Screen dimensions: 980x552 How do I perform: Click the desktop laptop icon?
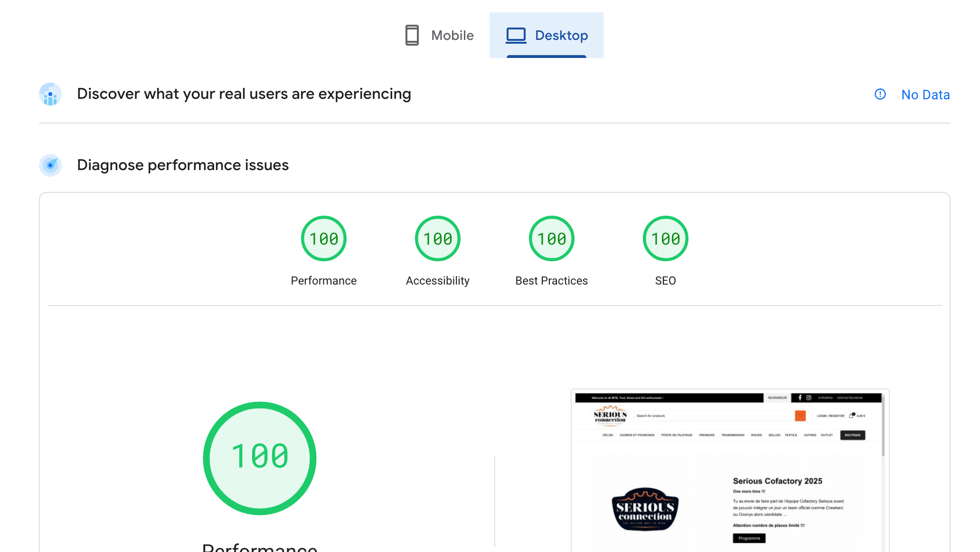point(516,36)
